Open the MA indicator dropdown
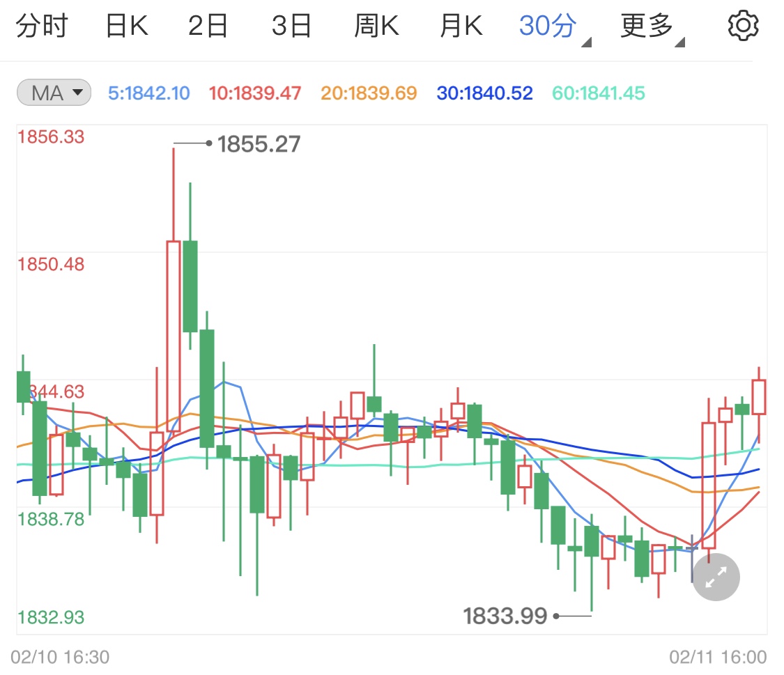This screenshot has height=675, width=784. (54, 93)
